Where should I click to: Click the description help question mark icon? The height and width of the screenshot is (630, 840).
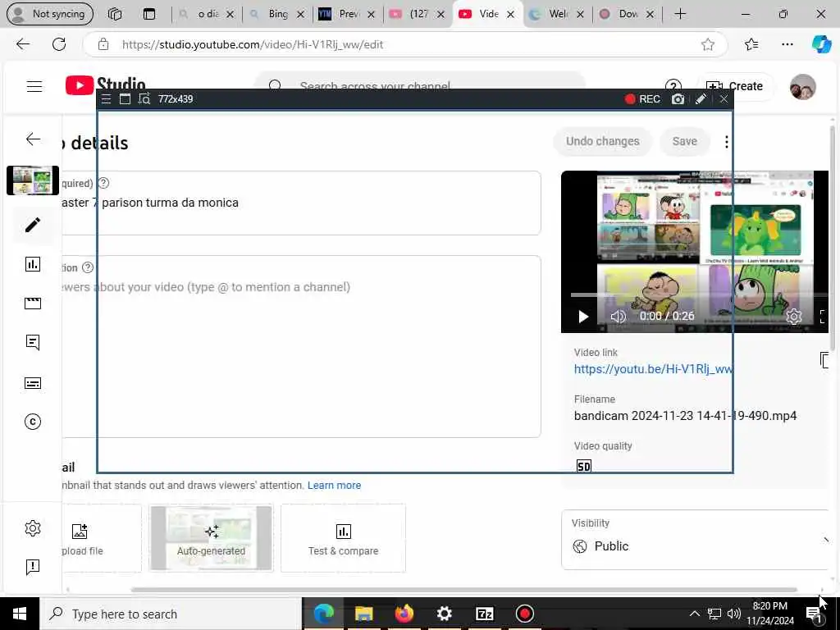[88, 267]
